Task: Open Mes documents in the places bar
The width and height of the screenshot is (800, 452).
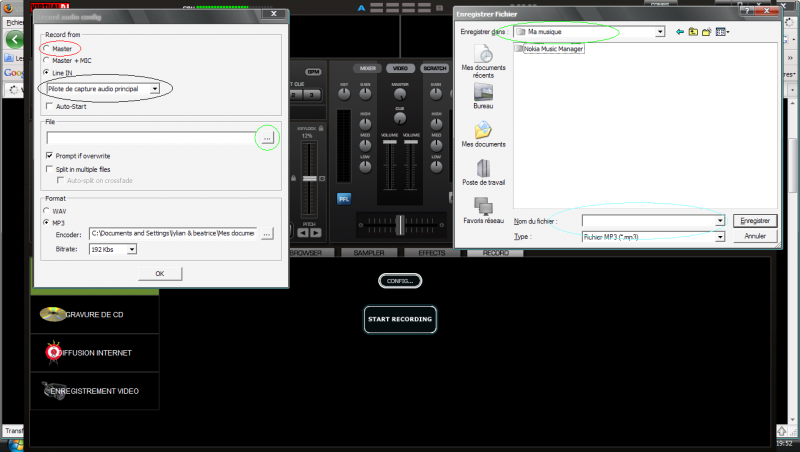Action: click(483, 135)
